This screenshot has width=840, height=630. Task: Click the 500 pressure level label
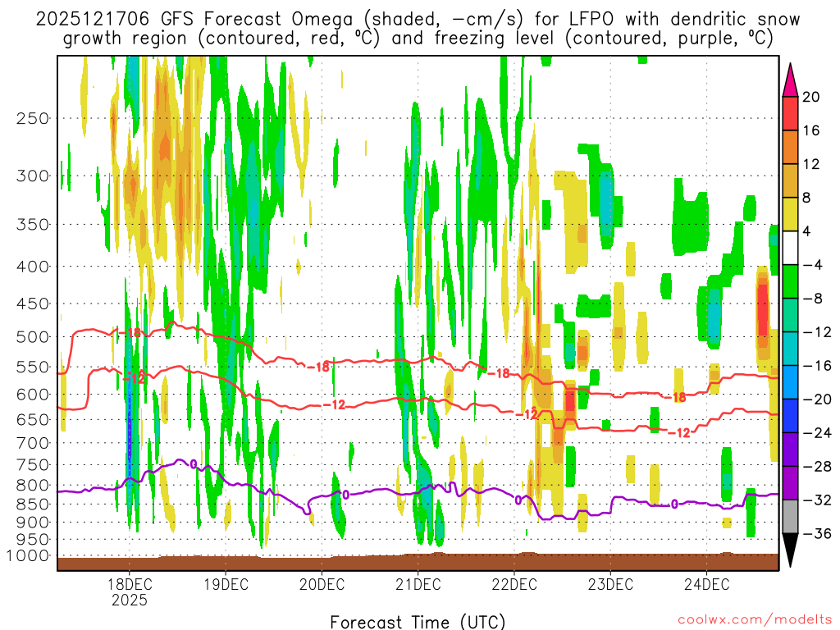click(x=34, y=337)
